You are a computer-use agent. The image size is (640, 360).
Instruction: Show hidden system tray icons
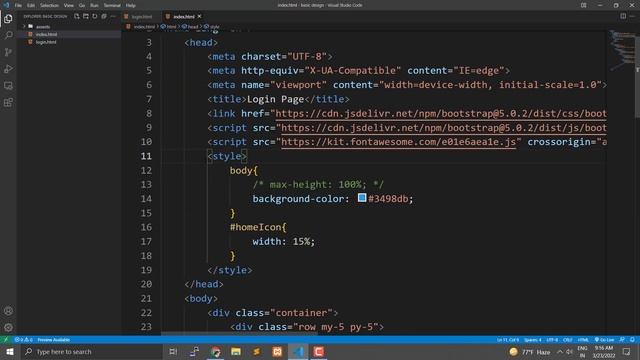pyautogui.click(x=560, y=351)
